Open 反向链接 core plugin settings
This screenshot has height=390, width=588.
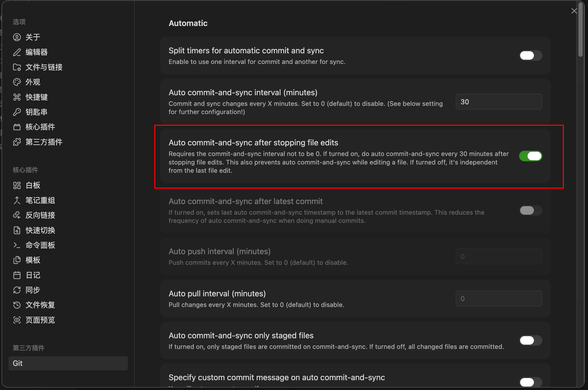tap(68, 215)
